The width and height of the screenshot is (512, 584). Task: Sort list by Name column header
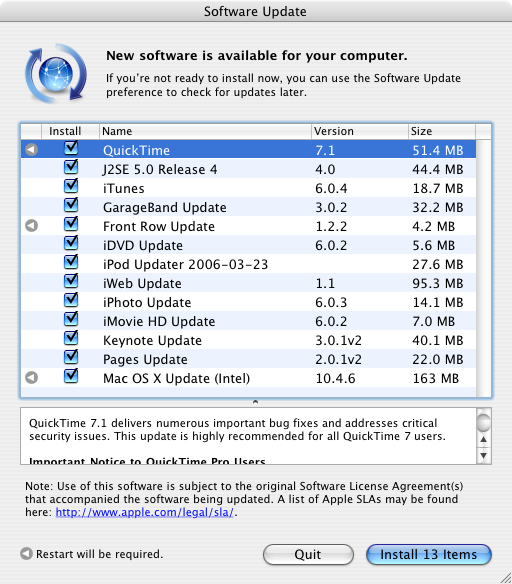click(205, 131)
